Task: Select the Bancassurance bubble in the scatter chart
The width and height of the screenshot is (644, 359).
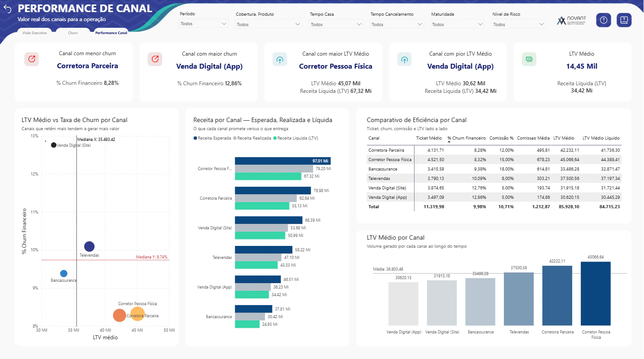Action: 64,273
